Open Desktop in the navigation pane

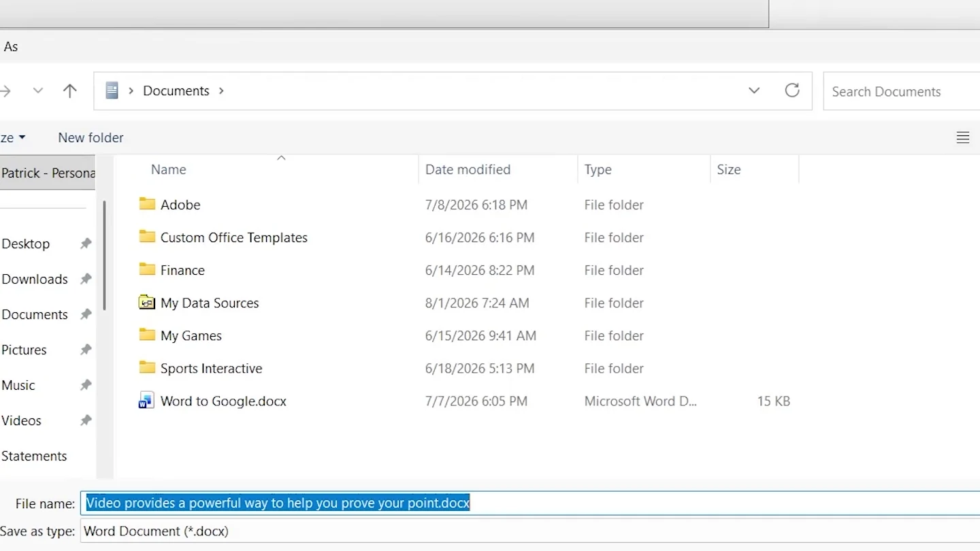click(26, 244)
